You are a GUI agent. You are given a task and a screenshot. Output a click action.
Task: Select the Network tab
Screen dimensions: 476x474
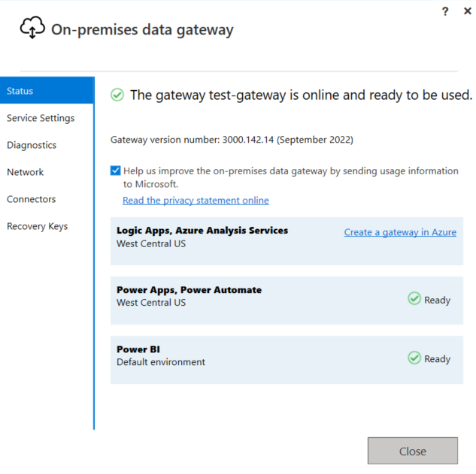(26, 172)
